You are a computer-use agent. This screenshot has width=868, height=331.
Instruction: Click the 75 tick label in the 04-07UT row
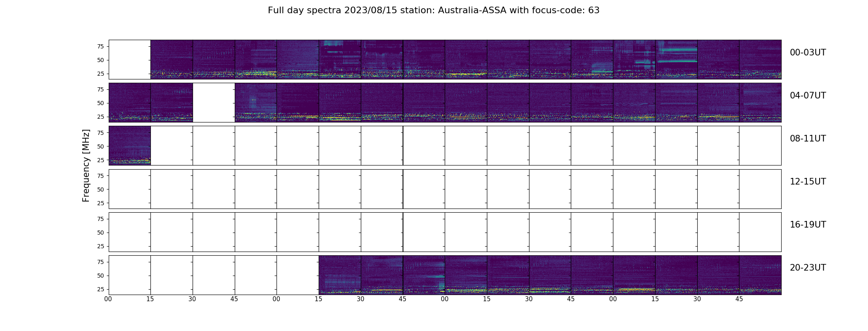(100, 89)
